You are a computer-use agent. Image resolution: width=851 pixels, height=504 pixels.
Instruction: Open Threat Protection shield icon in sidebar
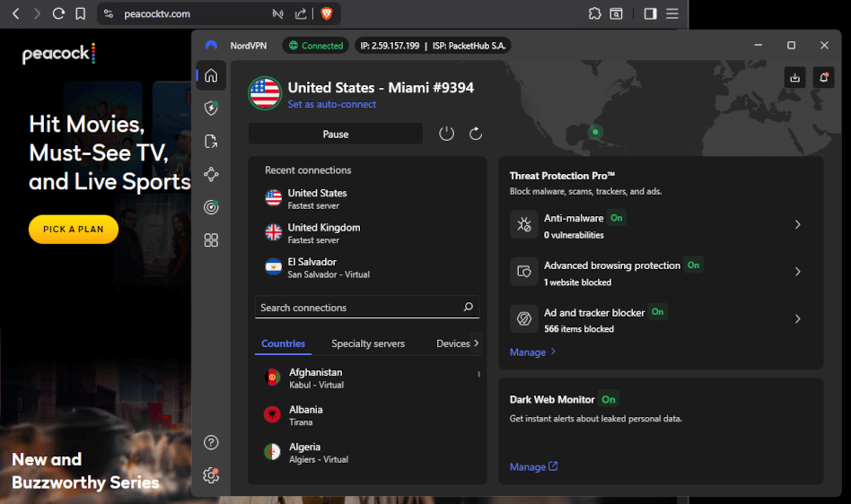point(211,109)
